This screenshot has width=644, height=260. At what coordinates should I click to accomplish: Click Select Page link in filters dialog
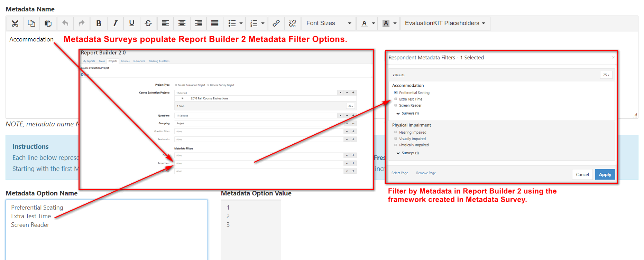point(399,173)
